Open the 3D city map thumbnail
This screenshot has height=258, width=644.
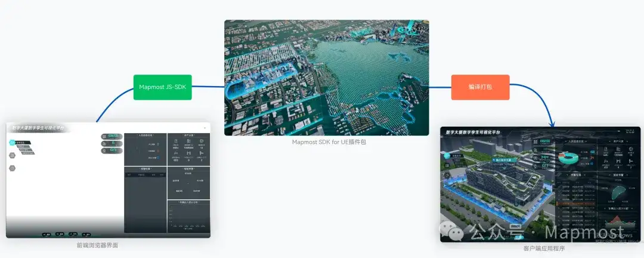click(327, 78)
